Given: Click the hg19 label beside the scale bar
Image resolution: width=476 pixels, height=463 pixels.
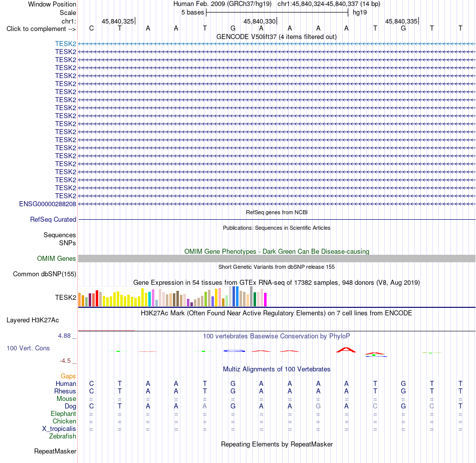Looking at the screenshot, I should 360,13.
